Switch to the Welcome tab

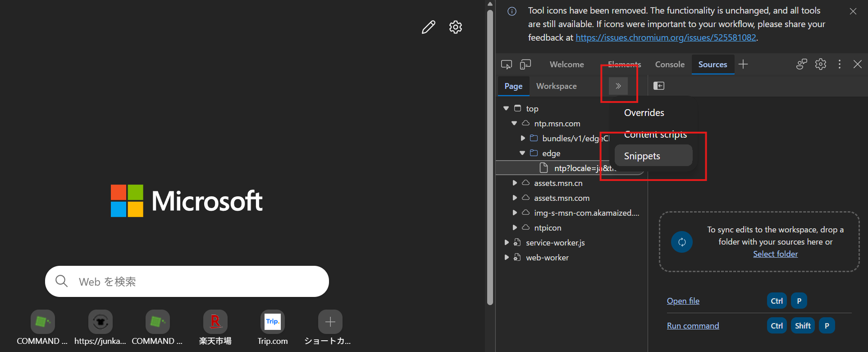(566, 65)
